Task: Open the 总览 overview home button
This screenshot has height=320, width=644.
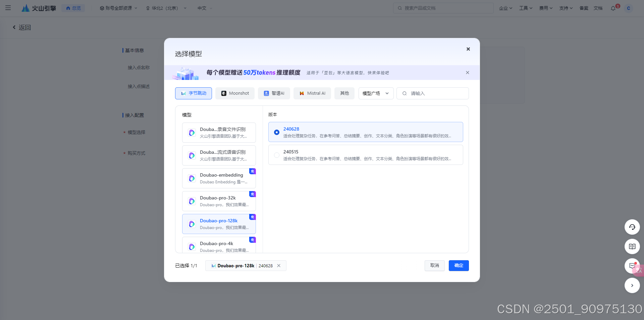Action: (x=73, y=8)
